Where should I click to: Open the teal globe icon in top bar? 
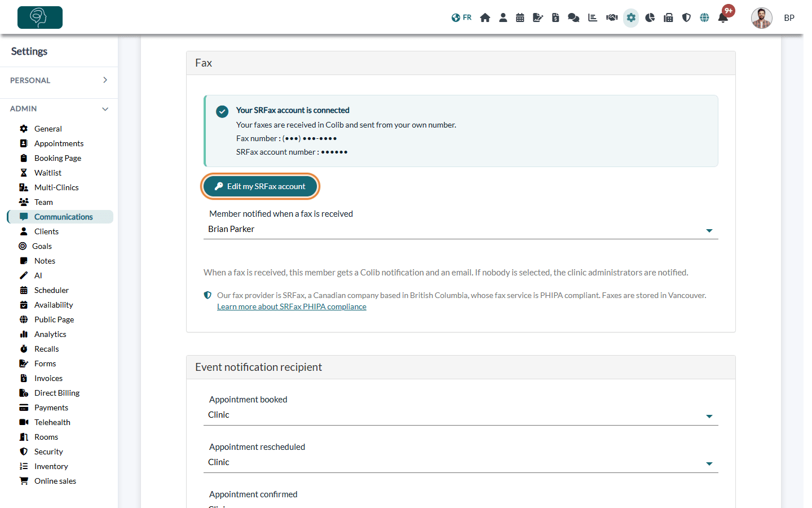click(x=704, y=17)
